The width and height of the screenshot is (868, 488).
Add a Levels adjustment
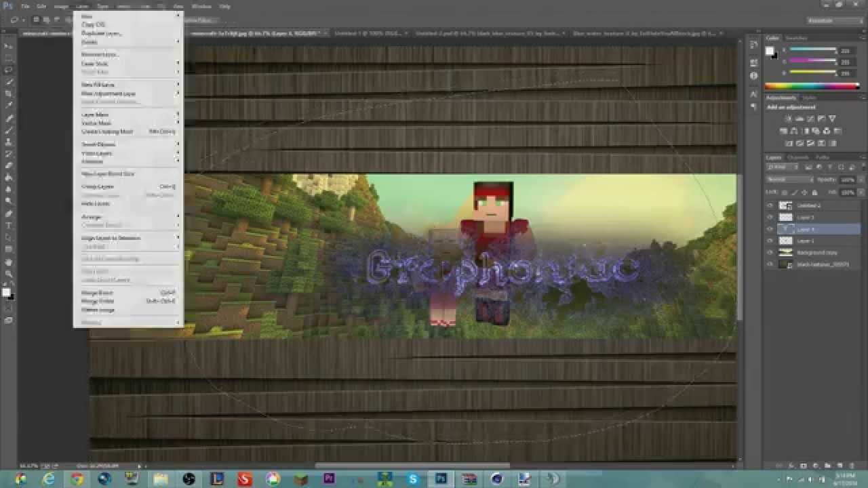point(800,119)
